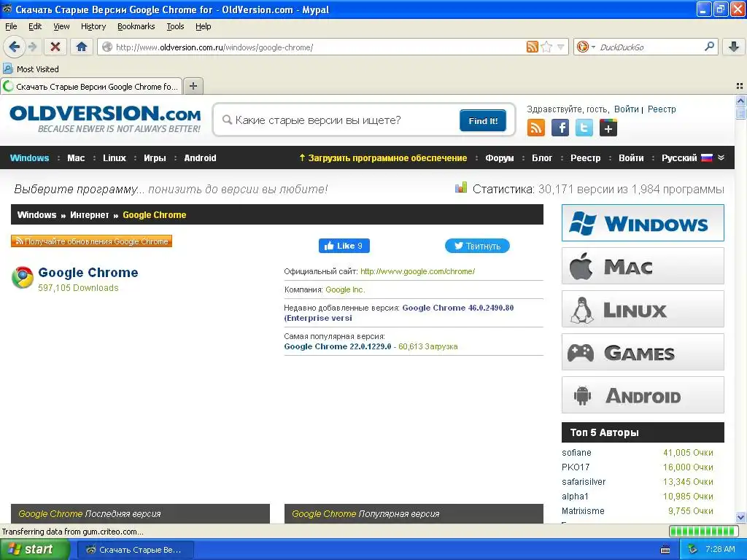The width and height of the screenshot is (747, 560).
Task: Open the official site google.com/chrome link
Action: 417,271
